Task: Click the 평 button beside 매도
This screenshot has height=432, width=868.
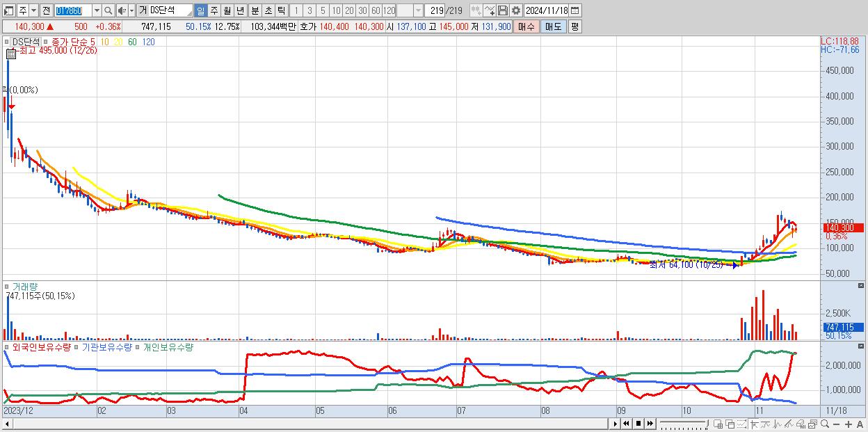Action: [x=574, y=26]
